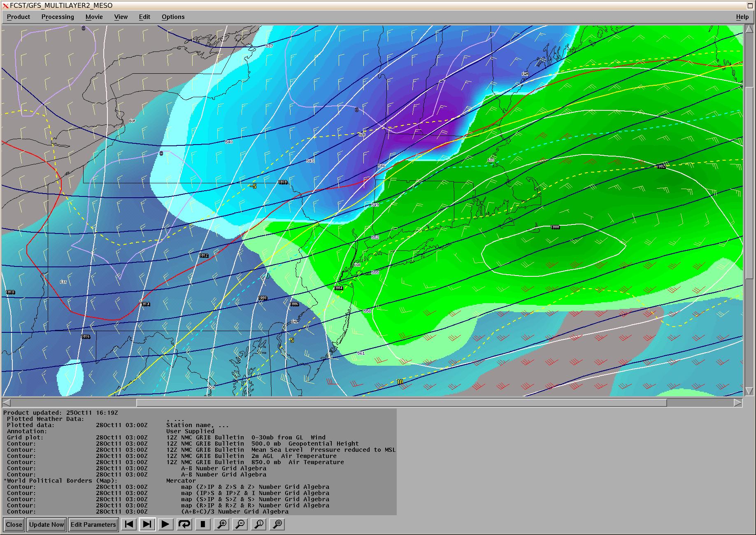756x535 pixels.
Task: Click the PWM station label on map
Action: point(525,74)
